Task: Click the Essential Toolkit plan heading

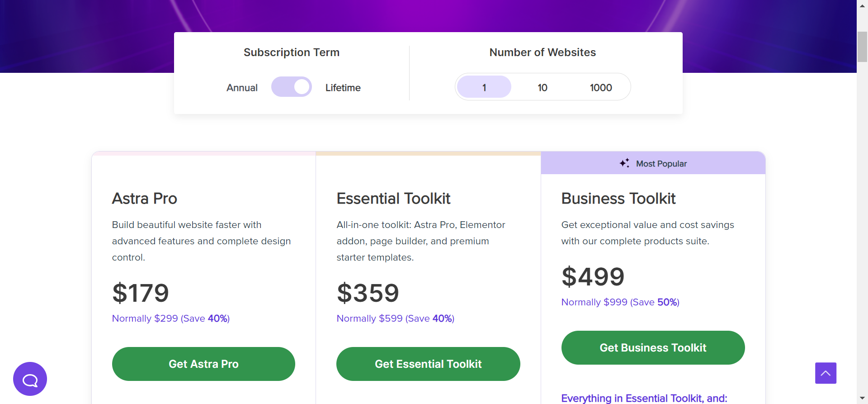Action: [393, 199]
